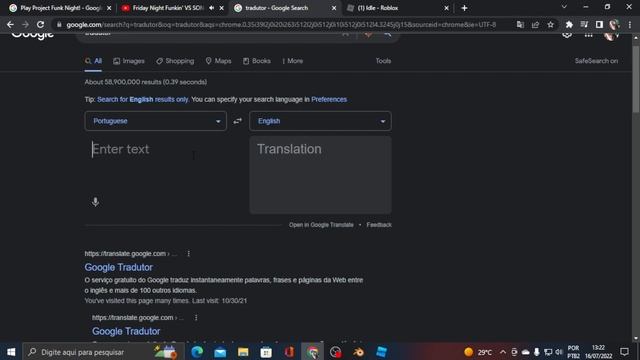Open the Chrome three-dot menu

tap(630, 24)
